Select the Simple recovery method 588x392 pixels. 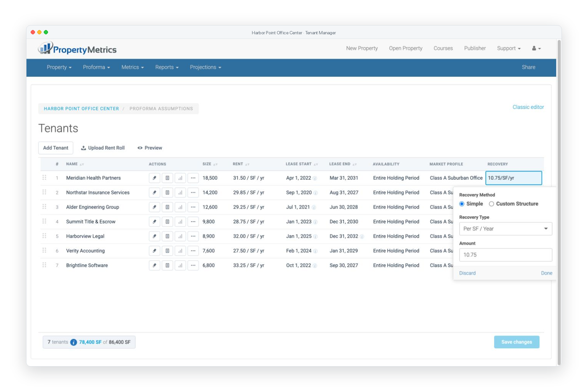(462, 204)
